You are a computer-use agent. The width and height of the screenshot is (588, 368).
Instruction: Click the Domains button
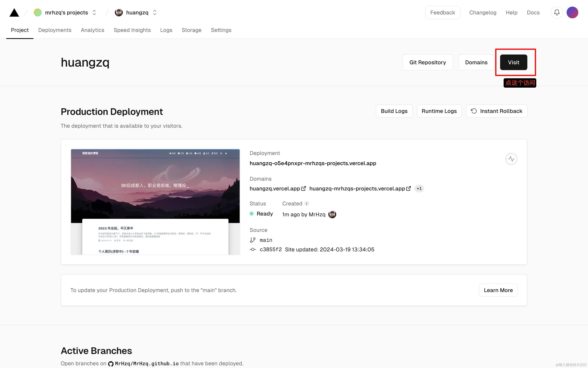pyautogui.click(x=476, y=62)
